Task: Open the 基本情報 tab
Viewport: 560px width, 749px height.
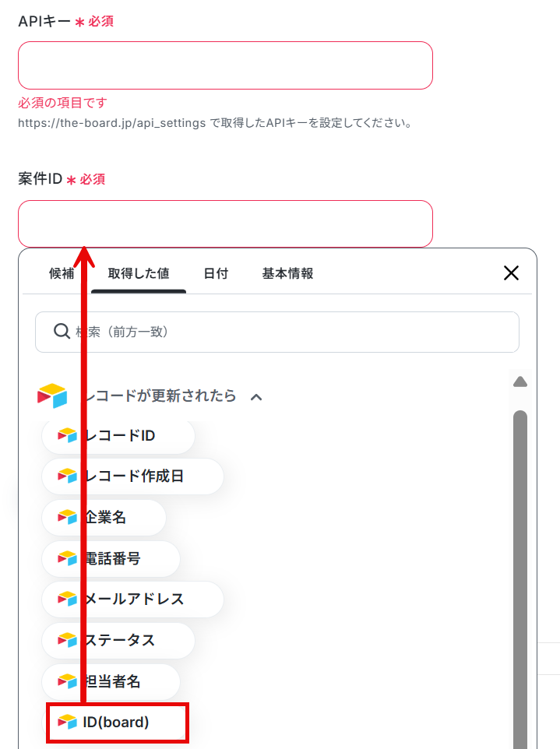Action: 287,273
